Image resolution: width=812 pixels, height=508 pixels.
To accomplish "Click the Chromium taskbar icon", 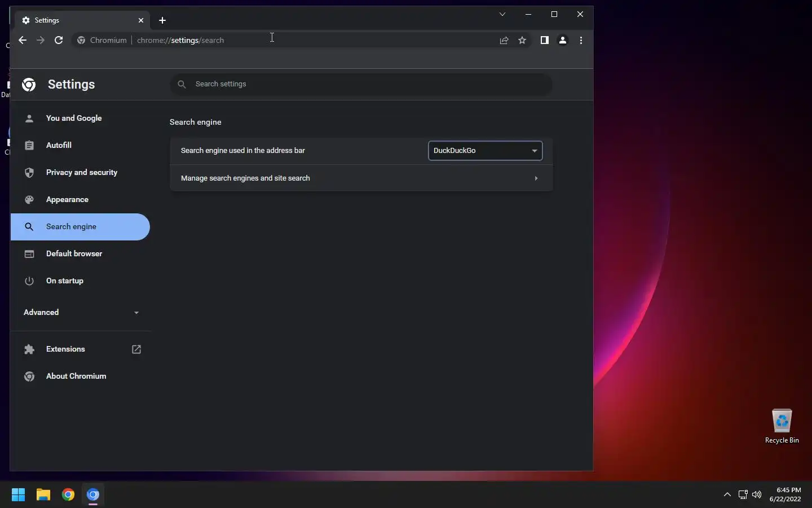I will point(93,495).
